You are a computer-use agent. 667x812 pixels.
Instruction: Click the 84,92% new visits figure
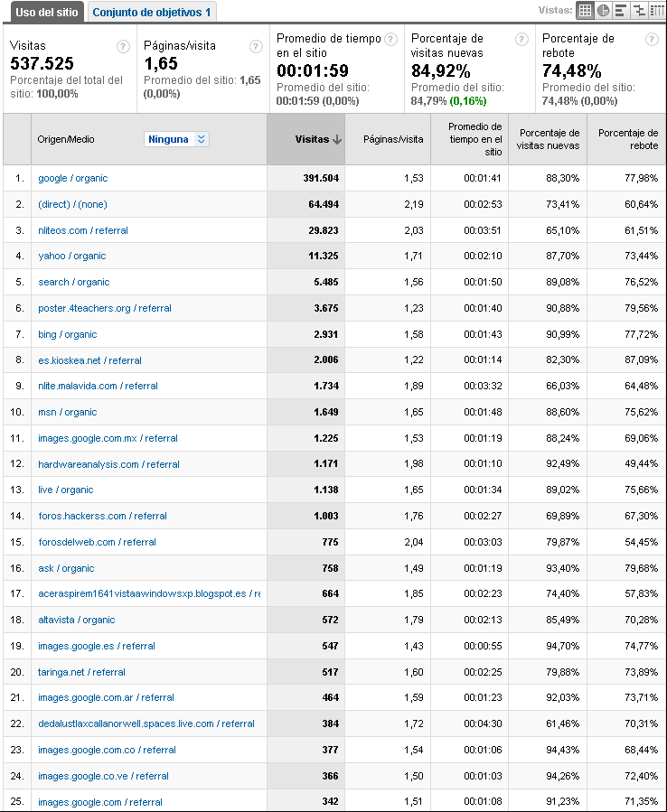click(x=440, y=71)
